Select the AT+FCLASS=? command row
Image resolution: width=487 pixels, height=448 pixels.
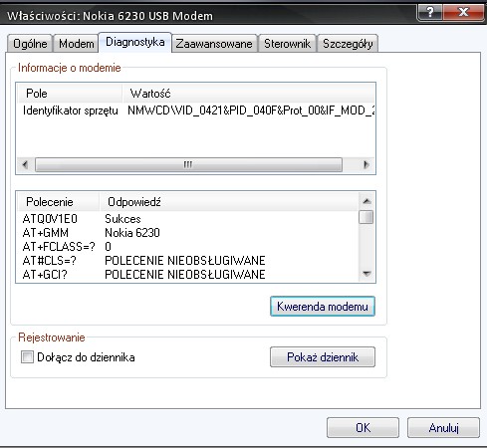click(188, 247)
